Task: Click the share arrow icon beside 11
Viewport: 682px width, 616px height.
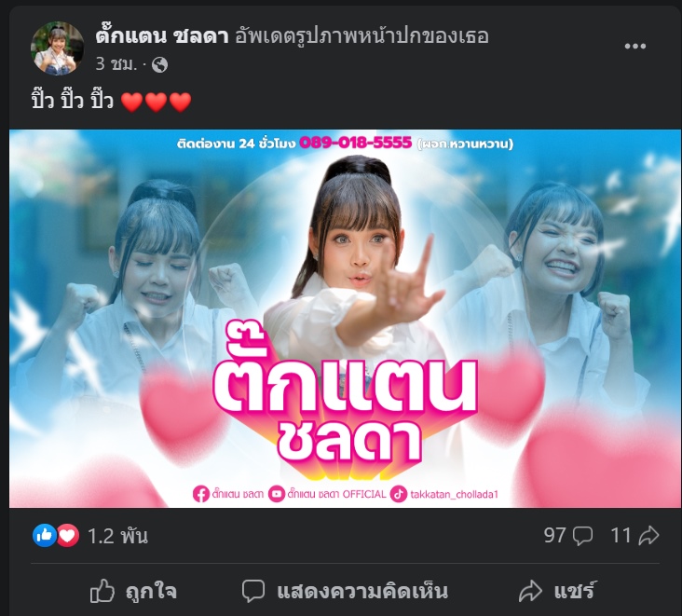Action: [x=648, y=536]
